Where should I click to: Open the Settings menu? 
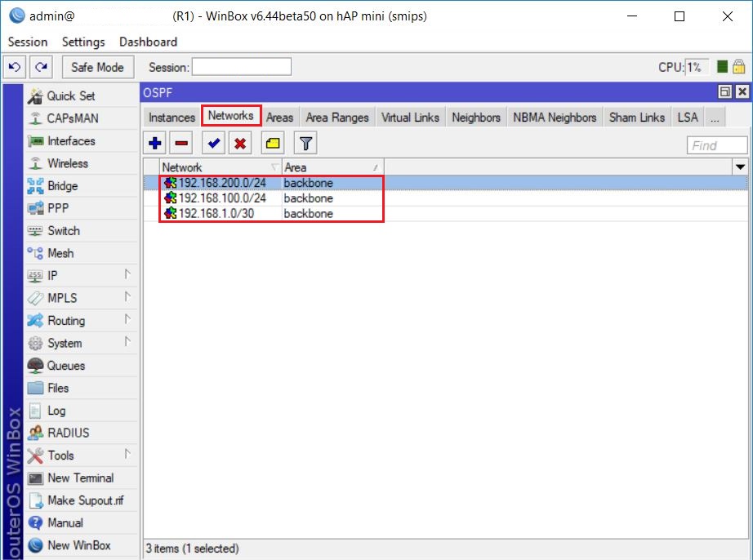[83, 42]
